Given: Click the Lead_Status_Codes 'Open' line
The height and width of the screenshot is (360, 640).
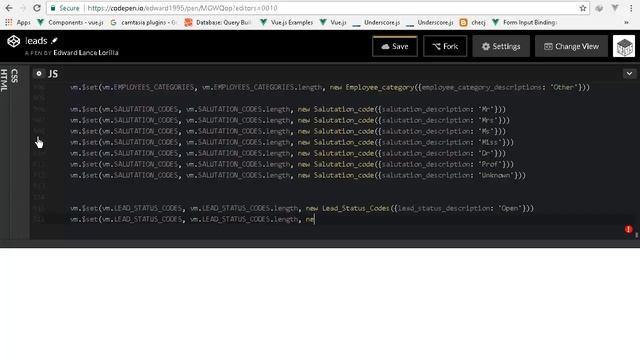Looking at the screenshot, I should (x=302, y=209).
